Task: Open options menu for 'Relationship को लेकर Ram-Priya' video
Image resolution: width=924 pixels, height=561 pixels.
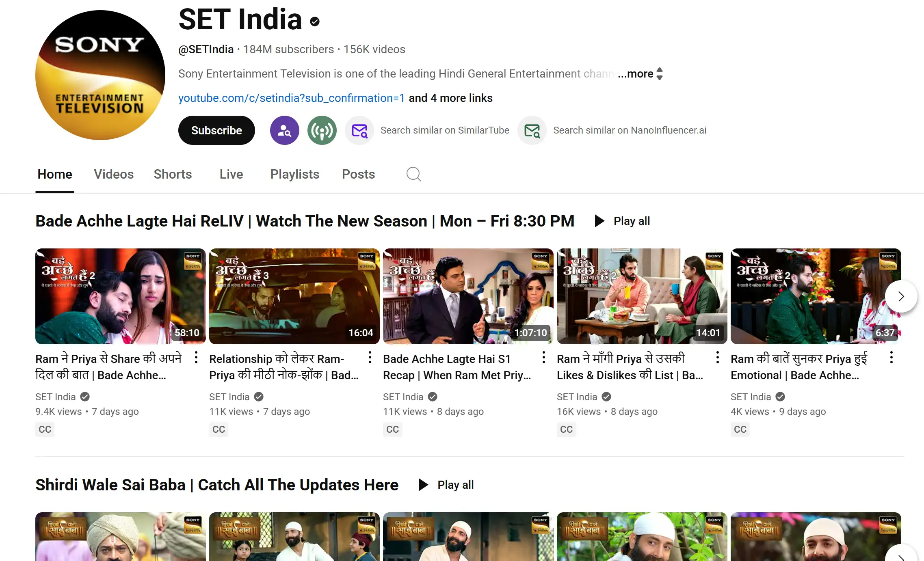Action: (370, 358)
